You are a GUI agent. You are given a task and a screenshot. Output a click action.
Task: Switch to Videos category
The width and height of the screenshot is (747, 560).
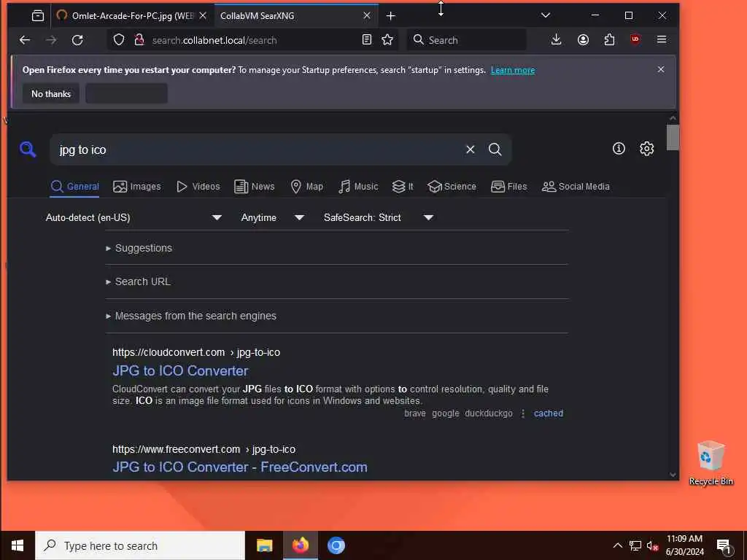(198, 186)
